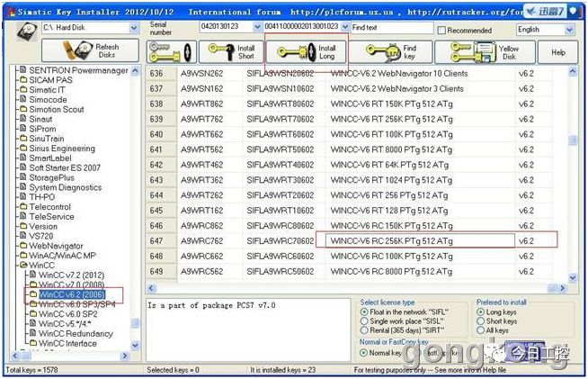This screenshot has width=588, height=379.
Task: Click the unlabeled double-key install button
Action: point(171,52)
